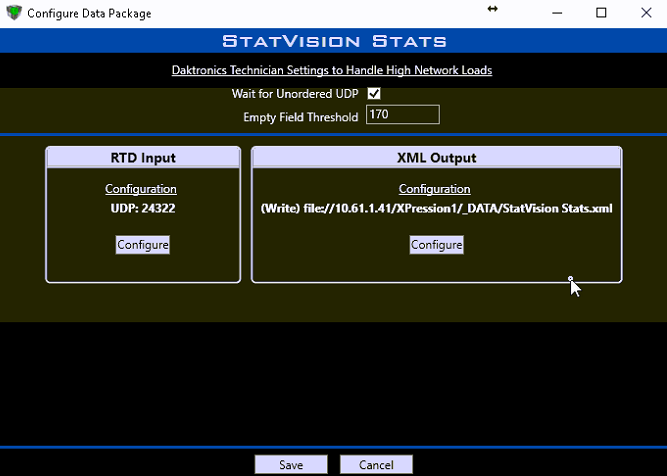Select the XML Output panel header

(436, 158)
